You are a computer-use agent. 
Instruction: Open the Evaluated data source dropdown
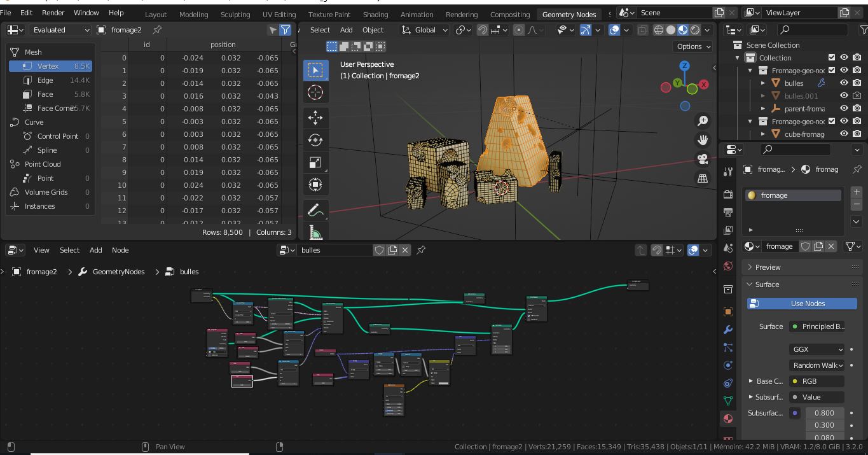pyautogui.click(x=59, y=29)
